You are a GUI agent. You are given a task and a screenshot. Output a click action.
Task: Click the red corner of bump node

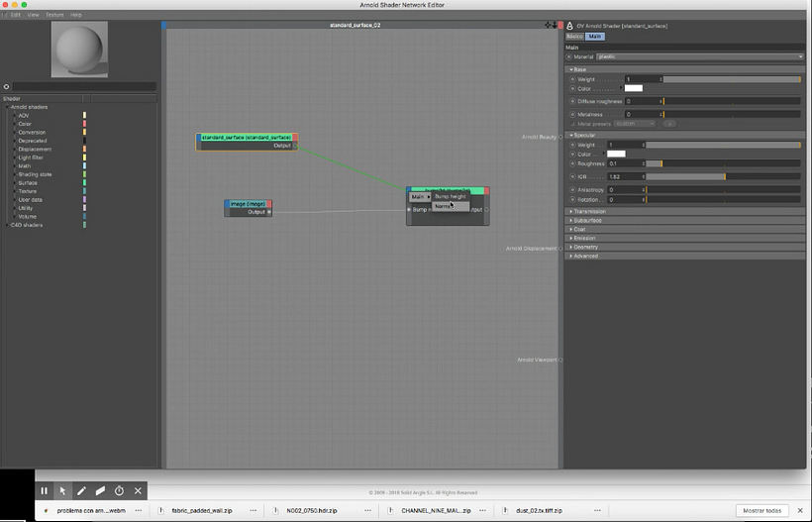487,191
